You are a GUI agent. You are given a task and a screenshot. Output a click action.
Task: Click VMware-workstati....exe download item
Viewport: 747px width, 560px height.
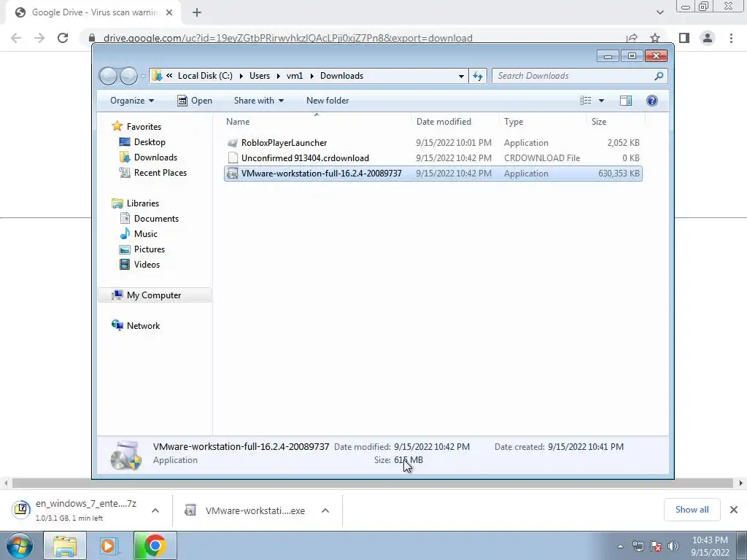pos(245,510)
